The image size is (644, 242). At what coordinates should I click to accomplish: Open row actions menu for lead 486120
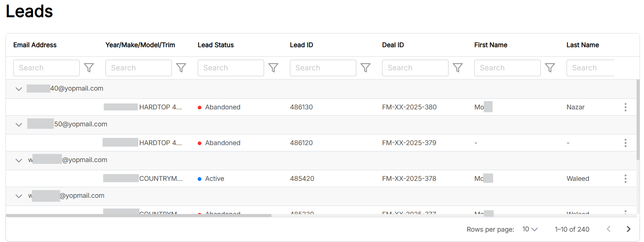(x=625, y=143)
